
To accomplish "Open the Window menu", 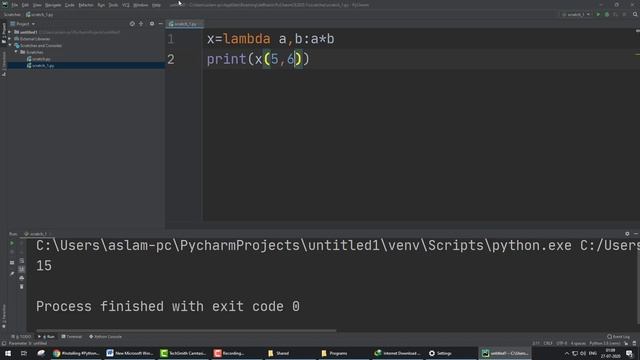I will click(x=141, y=5).
